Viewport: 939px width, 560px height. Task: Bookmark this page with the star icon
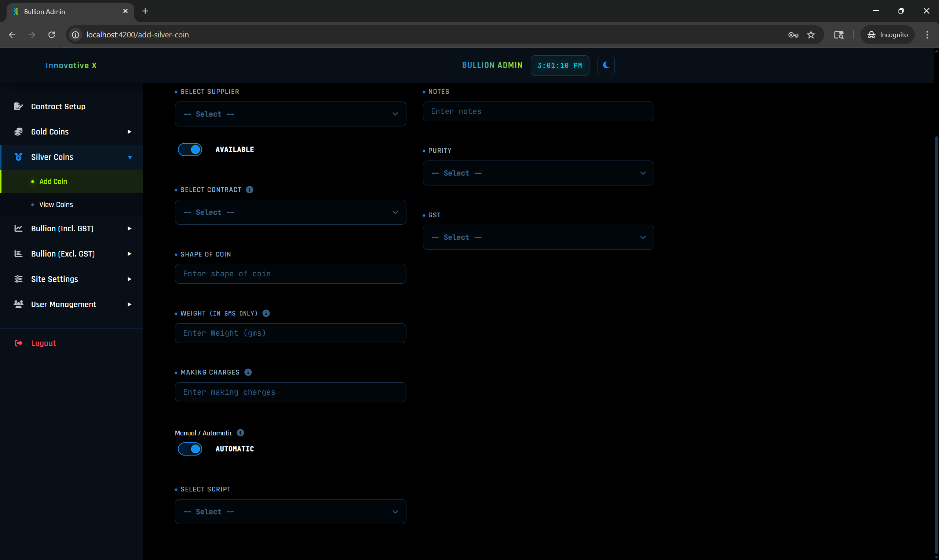pyautogui.click(x=811, y=35)
